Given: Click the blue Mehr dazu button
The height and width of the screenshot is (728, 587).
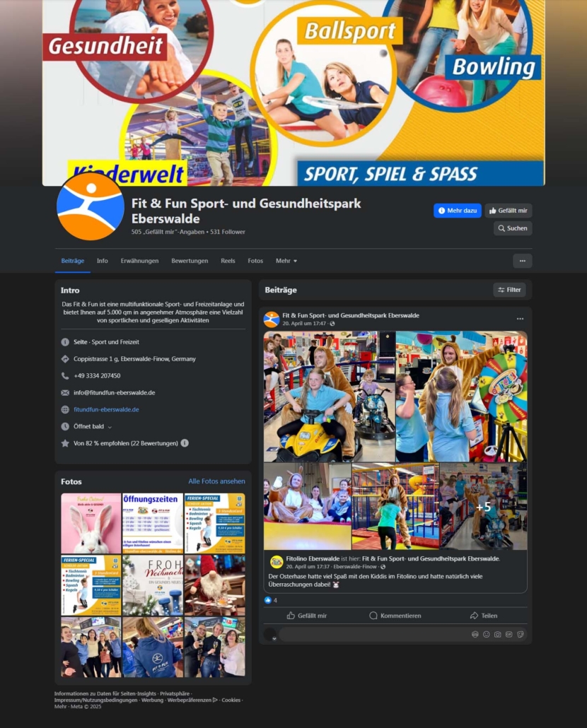Looking at the screenshot, I should click(x=458, y=211).
